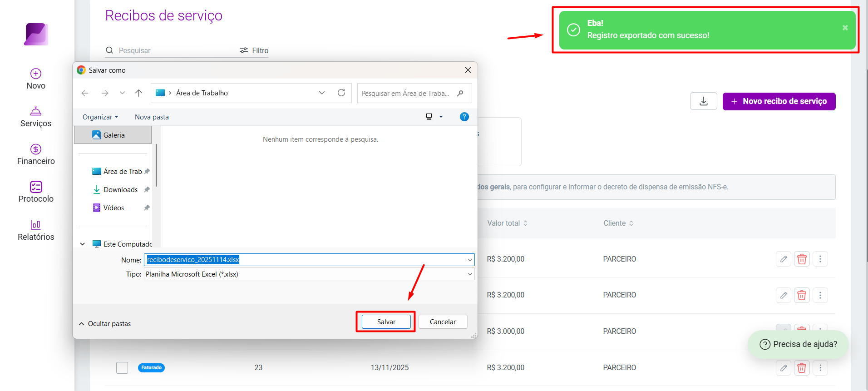Create a Nova pasta
This screenshot has height=391, width=868.
(x=152, y=117)
